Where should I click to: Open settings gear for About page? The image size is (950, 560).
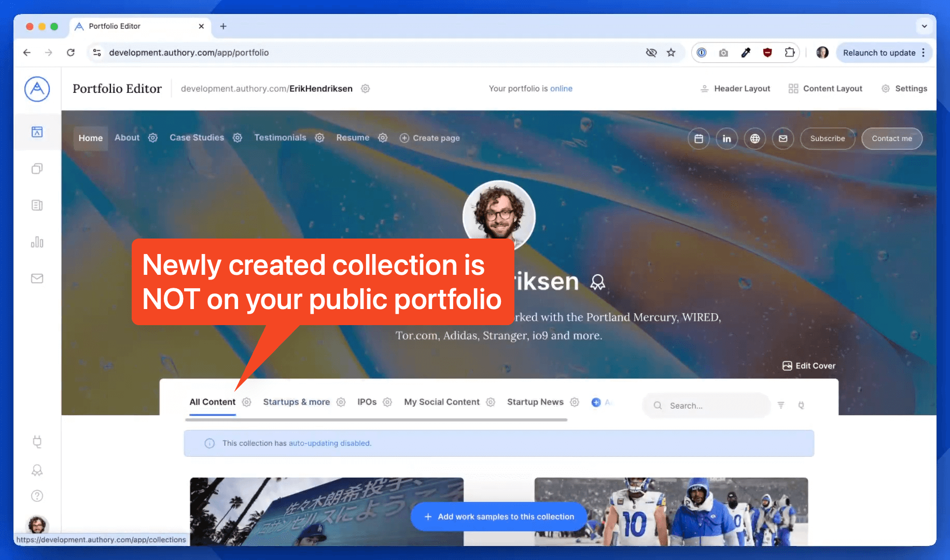pyautogui.click(x=152, y=138)
